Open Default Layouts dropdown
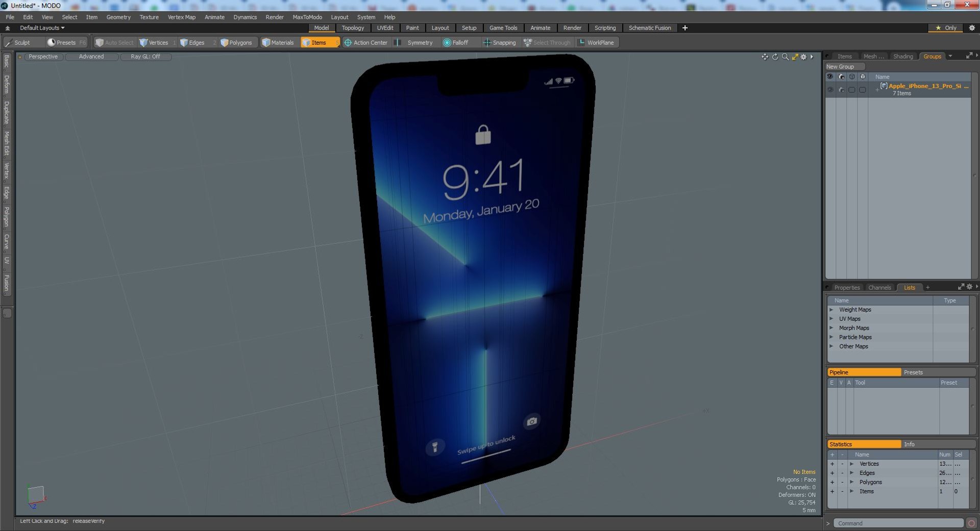This screenshot has height=531, width=980. click(42, 28)
